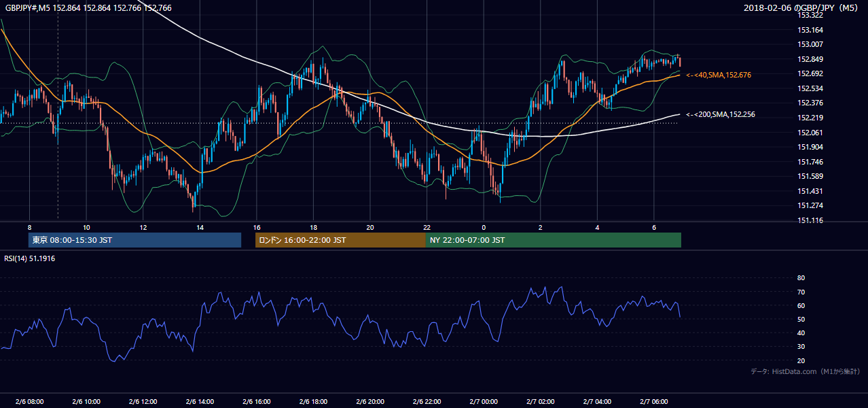Click price axis value 151.431
868x408 pixels.
pos(810,191)
